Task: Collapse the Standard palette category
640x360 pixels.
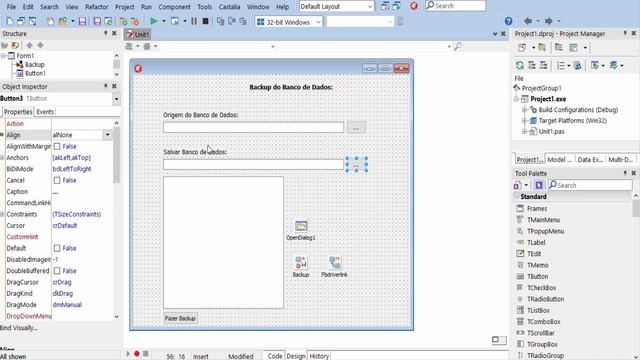Action: [x=517, y=196]
